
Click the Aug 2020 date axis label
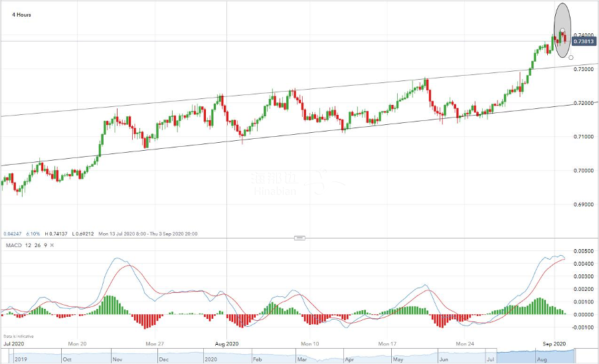click(227, 344)
